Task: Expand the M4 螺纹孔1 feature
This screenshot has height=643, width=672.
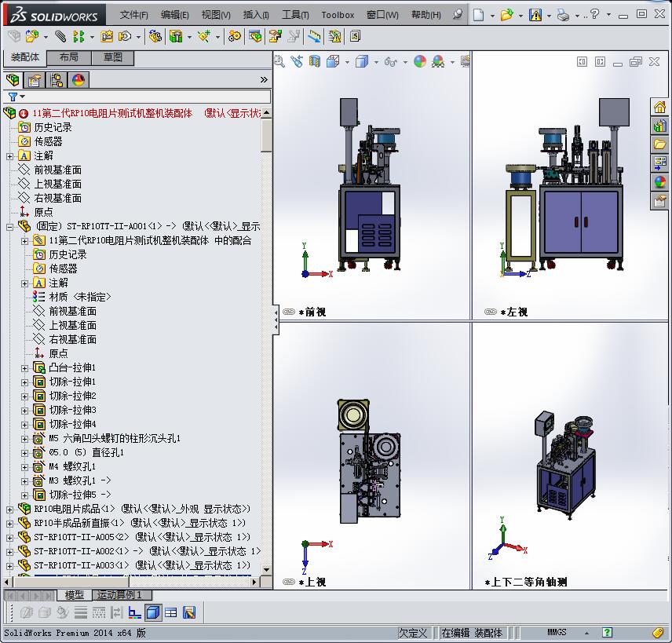Action: 24,467
